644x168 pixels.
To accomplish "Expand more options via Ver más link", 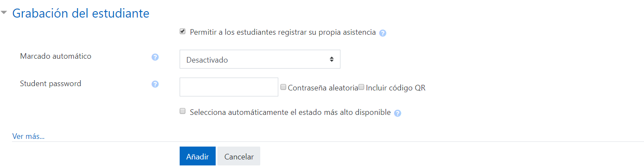I will click(28, 136).
